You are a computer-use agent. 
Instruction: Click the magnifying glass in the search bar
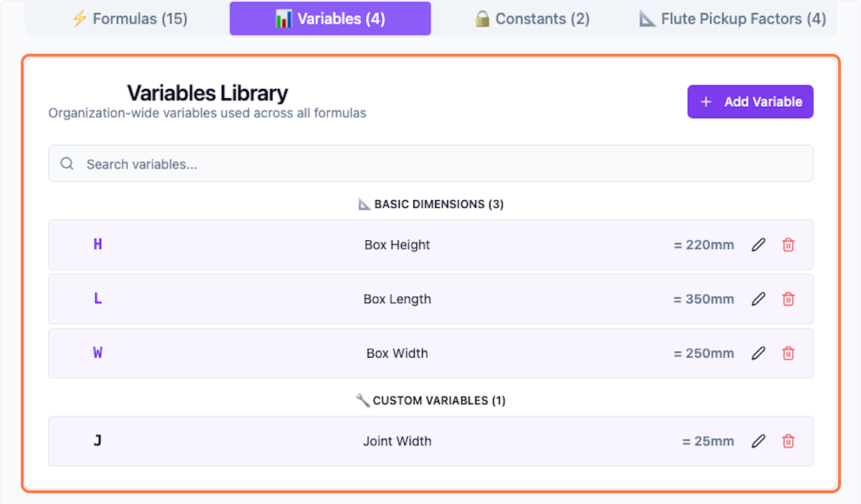(x=67, y=163)
